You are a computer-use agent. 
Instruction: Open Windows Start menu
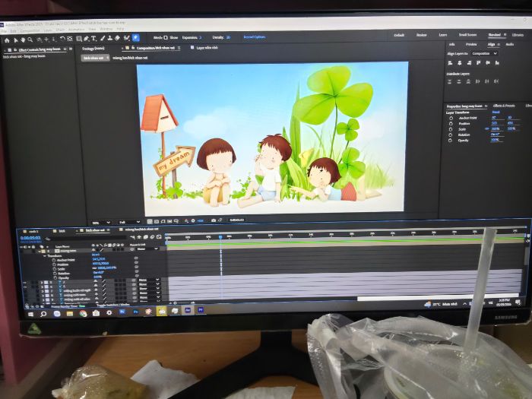point(30,315)
